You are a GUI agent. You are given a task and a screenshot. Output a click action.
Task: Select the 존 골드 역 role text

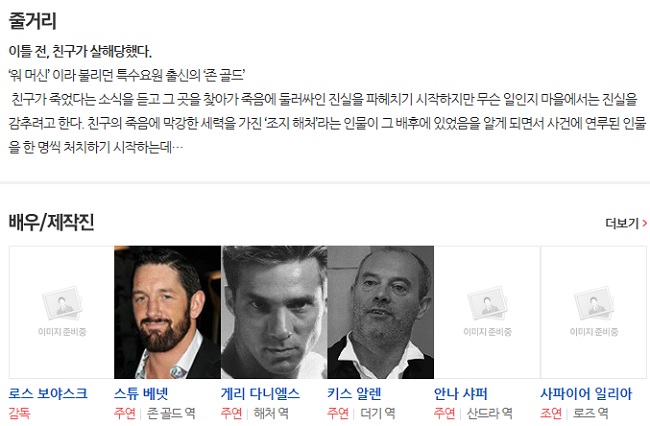coord(171,413)
